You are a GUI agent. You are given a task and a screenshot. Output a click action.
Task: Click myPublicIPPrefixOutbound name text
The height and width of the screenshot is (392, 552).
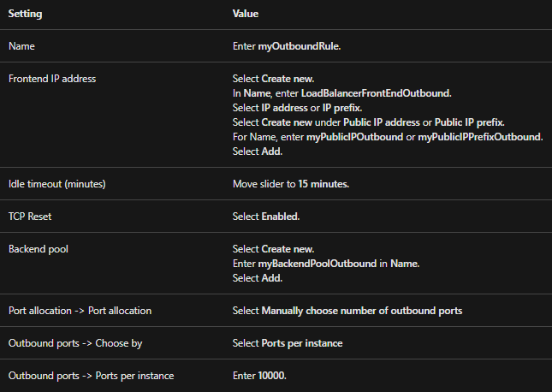[x=479, y=137]
